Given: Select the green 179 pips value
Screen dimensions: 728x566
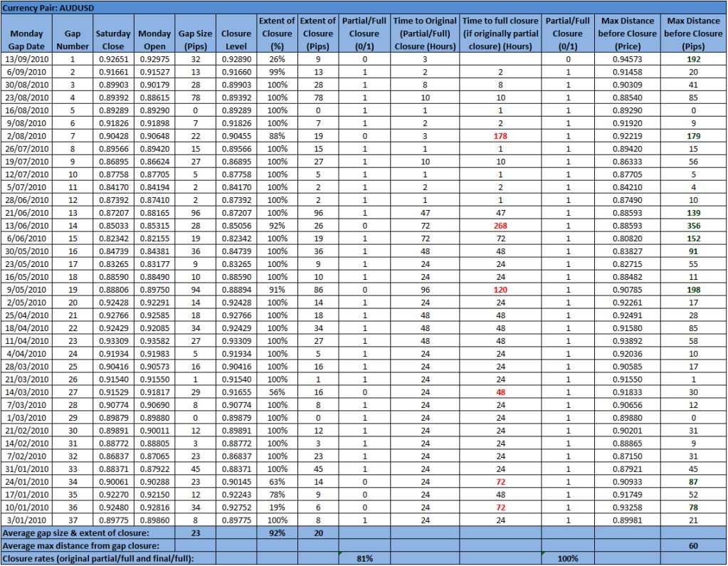Looking at the screenshot, I should pyautogui.click(x=693, y=136).
